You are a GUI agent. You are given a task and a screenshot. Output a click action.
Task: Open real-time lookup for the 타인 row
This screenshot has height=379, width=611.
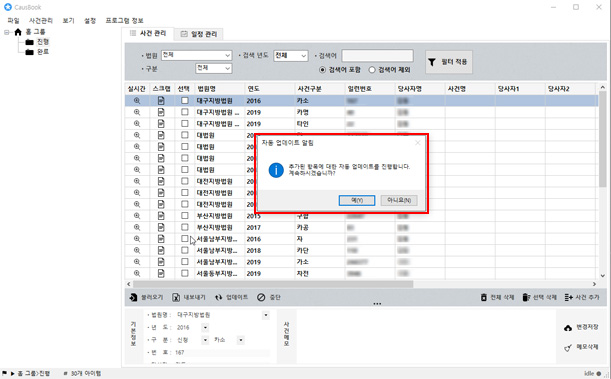point(137,123)
